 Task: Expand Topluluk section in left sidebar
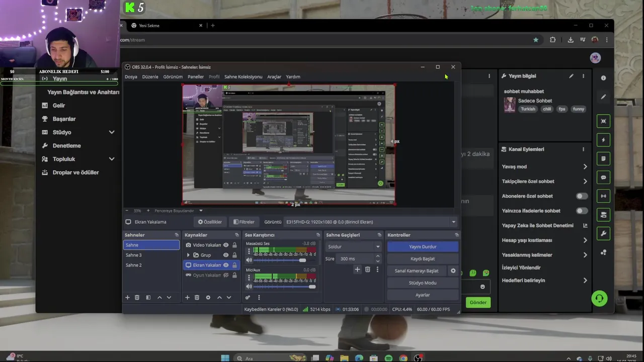coord(112,159)
